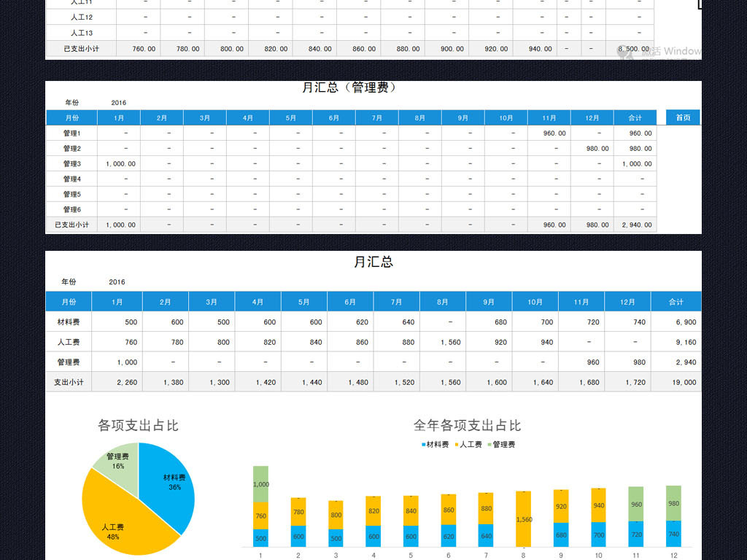Screen dimensions: 747x560
Task: Click the 首页 button beside the management table
Action: (x=683, y=117)
